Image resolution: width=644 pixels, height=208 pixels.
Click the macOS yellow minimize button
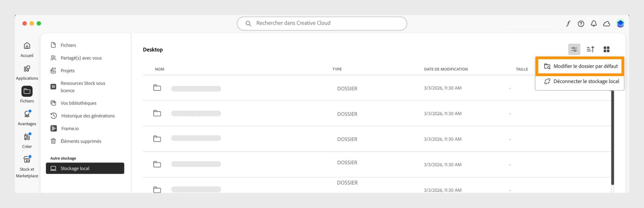tap(32, 23)
